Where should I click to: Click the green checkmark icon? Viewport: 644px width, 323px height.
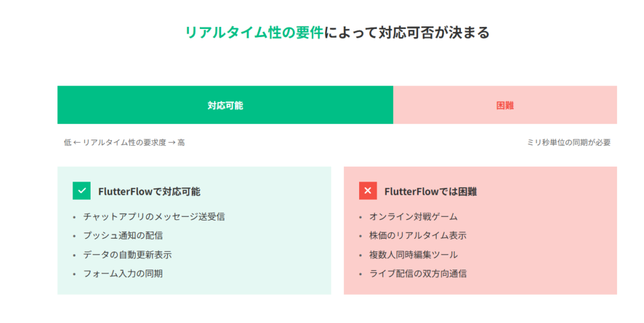pos(82,191)
